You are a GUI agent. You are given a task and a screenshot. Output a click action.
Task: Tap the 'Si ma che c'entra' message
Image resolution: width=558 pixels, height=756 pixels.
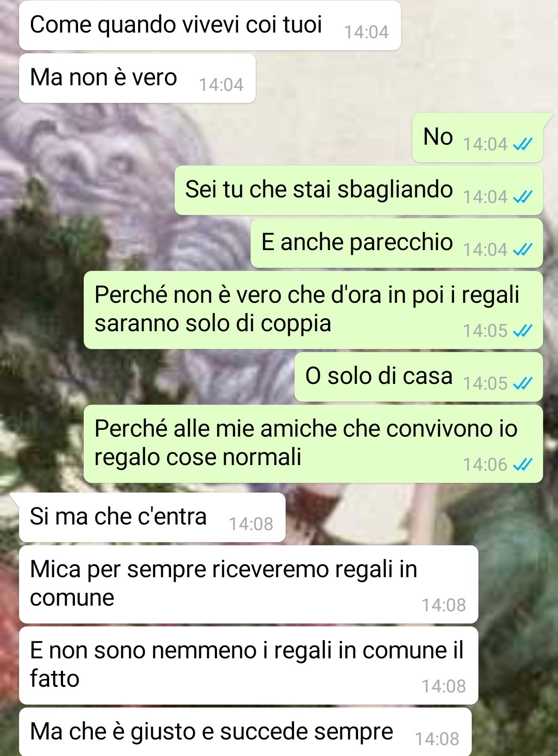pyautogui.click(x=152, y=517)
